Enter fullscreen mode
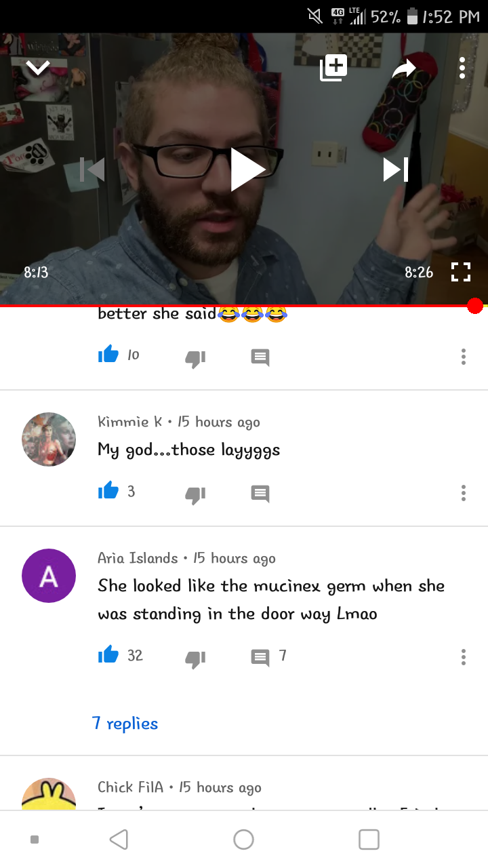 [461, 273]
